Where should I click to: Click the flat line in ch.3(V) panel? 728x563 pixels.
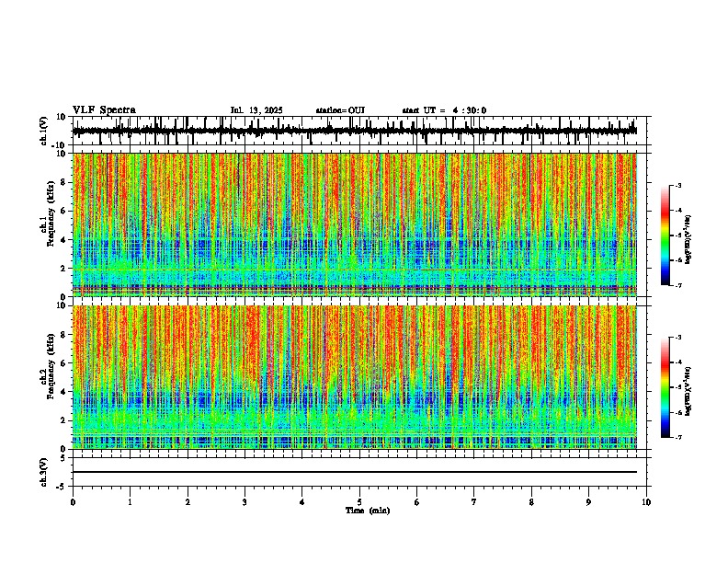354,472
